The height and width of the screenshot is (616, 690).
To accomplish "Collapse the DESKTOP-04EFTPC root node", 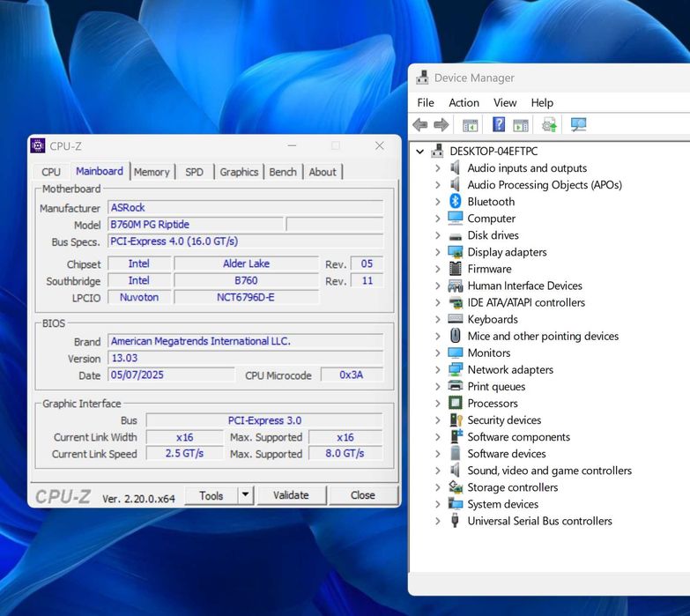I will coord(420,152).
